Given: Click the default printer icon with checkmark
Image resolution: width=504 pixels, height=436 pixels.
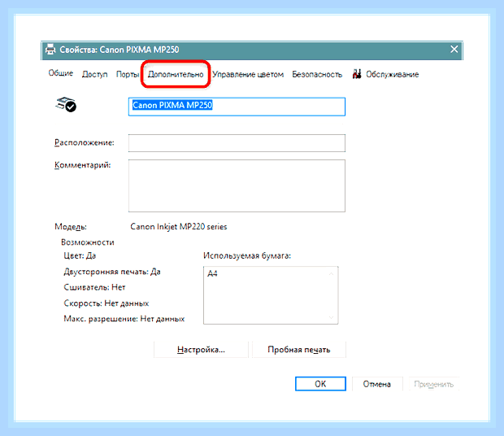Looking at the screenshot, I should click(x=66, y=104).
